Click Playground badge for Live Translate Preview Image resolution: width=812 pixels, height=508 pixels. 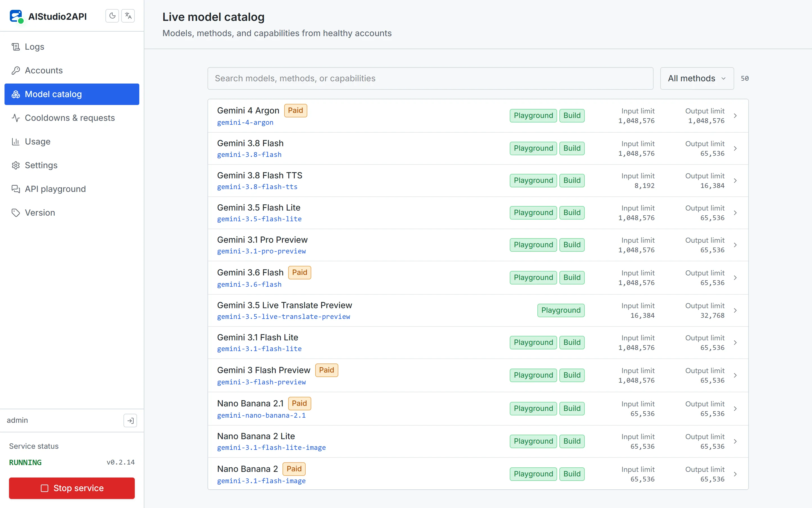click(561, 310)
